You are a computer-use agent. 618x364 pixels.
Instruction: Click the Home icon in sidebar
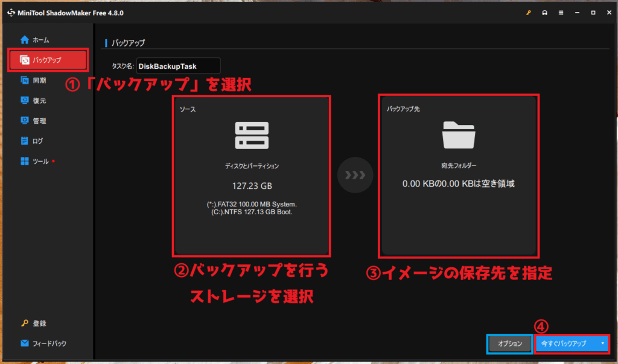tap(25, 40)
